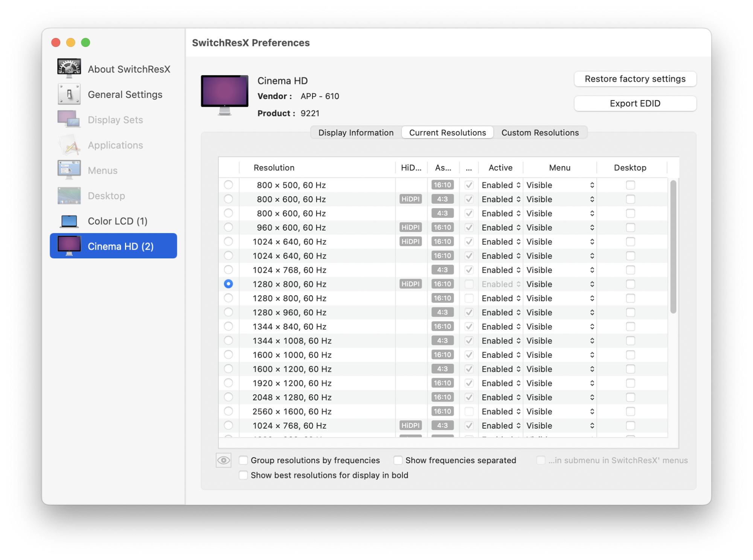The height and width of the screenshot is (560, 753).
Task: Click the General Settings switch icon
Action: point(69,94)
